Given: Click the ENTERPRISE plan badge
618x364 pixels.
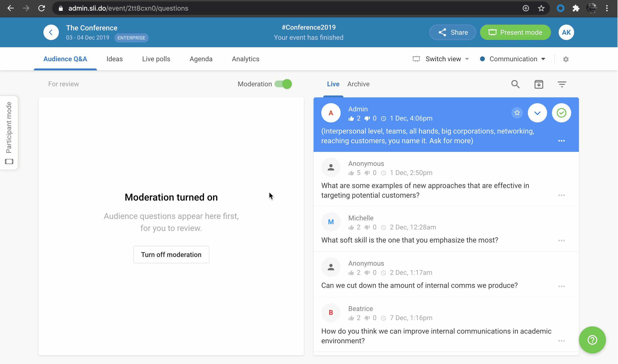Looking at the screenshot, I should click(131, 38).
